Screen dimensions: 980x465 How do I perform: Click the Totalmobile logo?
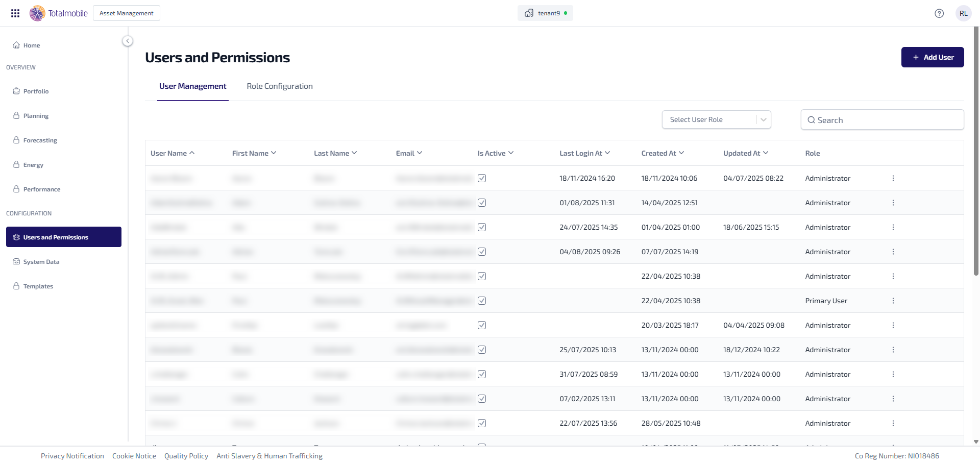pyautogui.click(x=59, y=13)
